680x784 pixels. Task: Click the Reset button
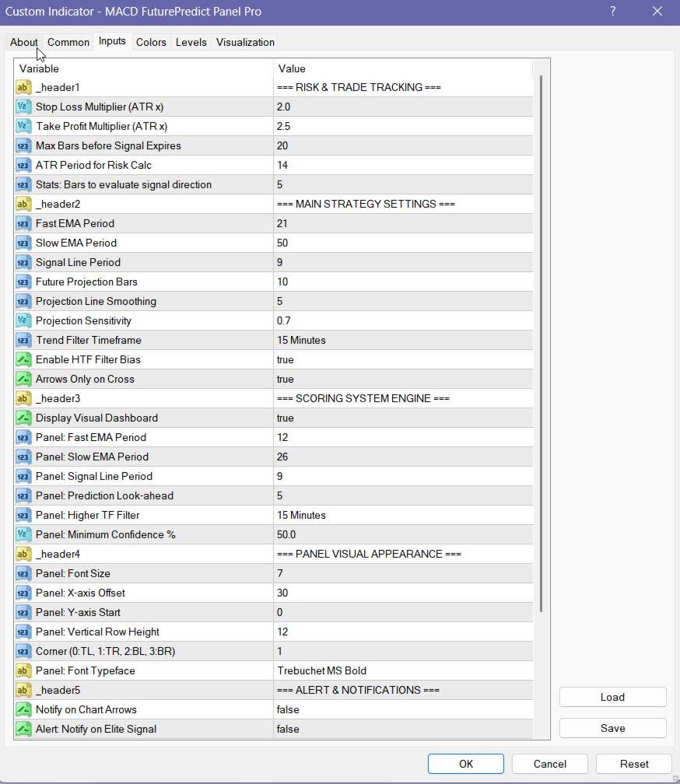[x=634, y=764]
